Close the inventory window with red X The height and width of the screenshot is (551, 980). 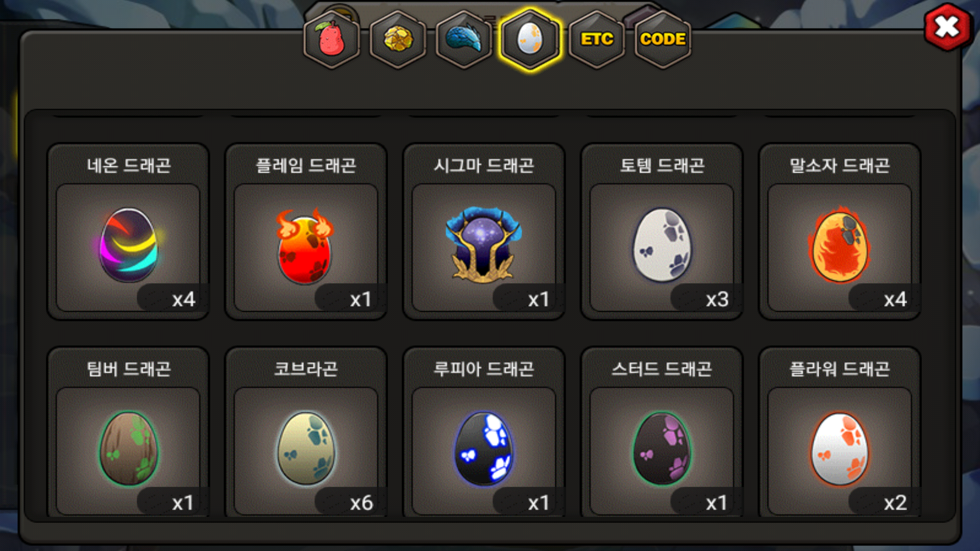(x=947, y=27)
